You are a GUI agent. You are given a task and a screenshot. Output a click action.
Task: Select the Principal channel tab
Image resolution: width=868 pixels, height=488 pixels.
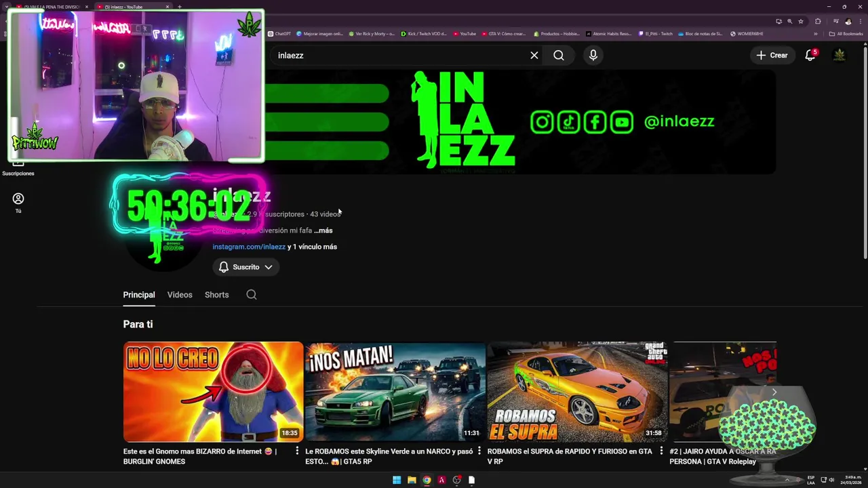139,295
